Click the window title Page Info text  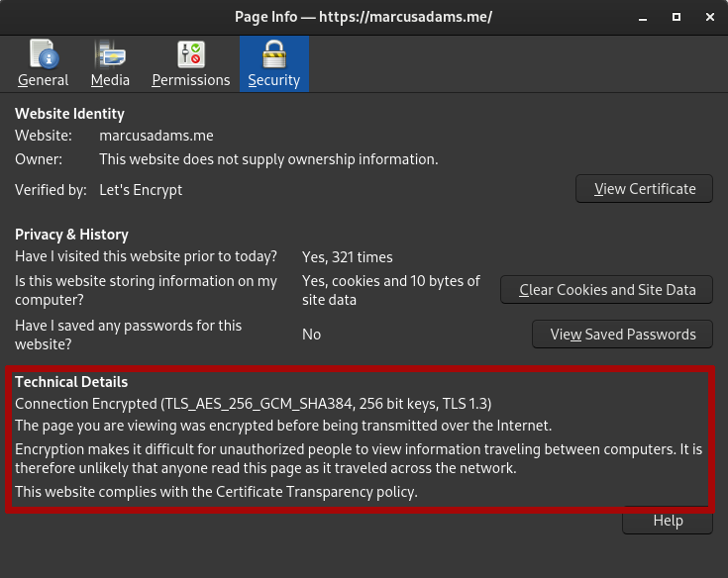pyautogui.click(x=364, y=17)
